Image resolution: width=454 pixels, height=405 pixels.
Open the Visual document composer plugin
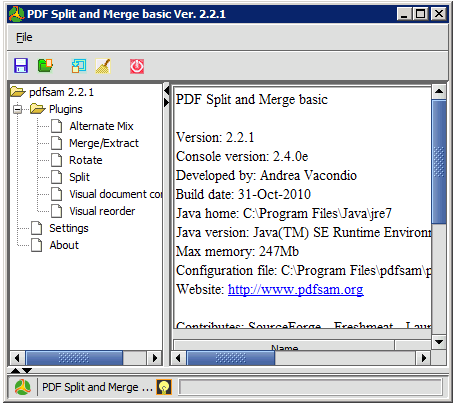click(x=116, y=194)
